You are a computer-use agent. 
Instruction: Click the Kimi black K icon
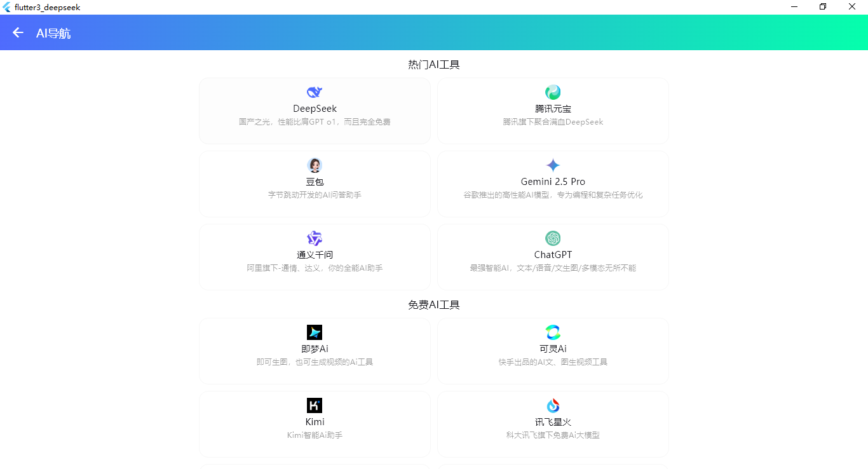tap(315, 405)
